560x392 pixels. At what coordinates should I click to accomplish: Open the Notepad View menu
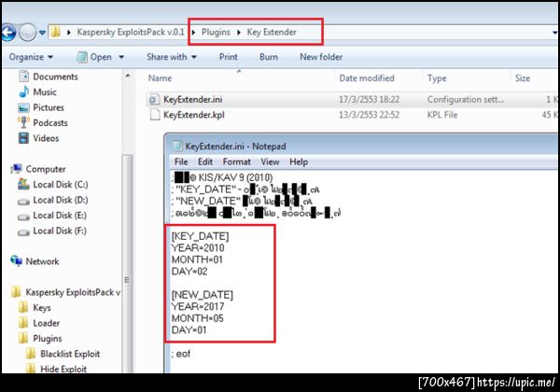pyautogui.click(x=270, y=162)
